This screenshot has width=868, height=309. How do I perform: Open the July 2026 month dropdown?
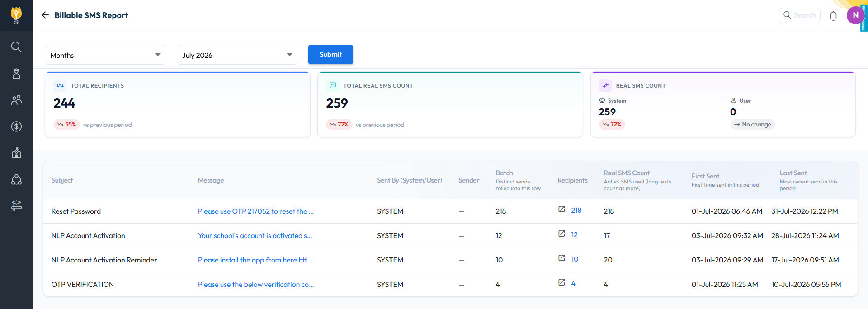[237, 55]
